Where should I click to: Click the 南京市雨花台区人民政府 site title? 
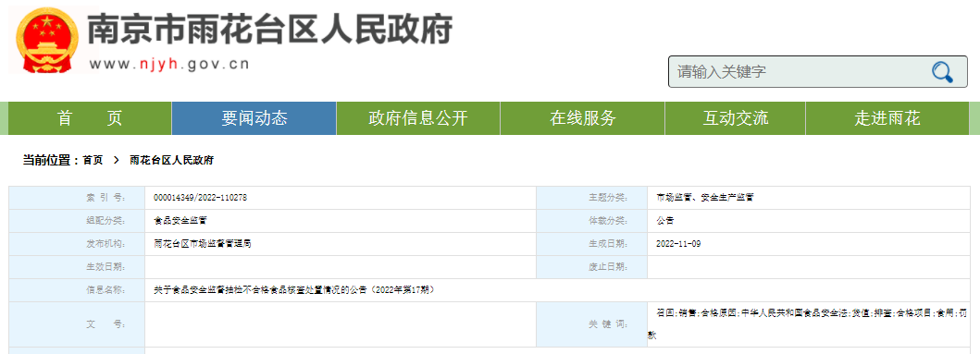[269, 30]
